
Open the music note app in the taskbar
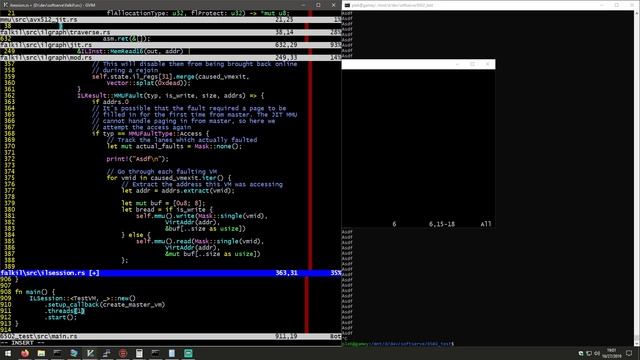click(x=107, y=353)
